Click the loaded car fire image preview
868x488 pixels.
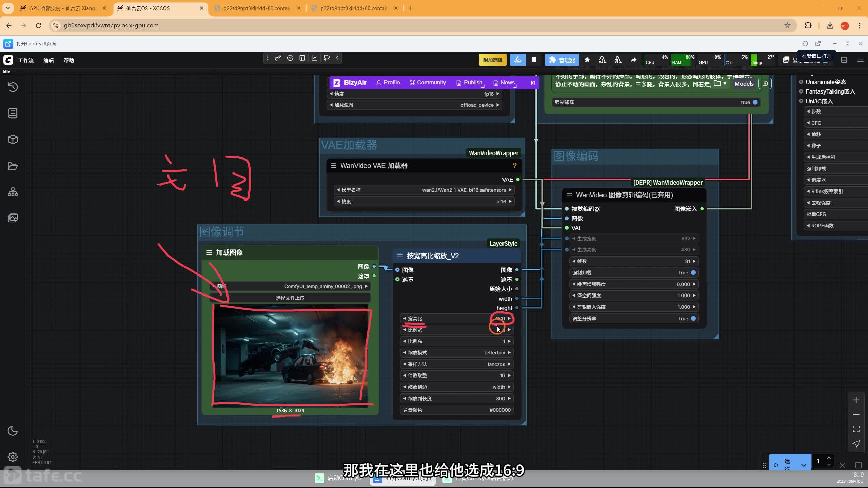coord(290,355)
